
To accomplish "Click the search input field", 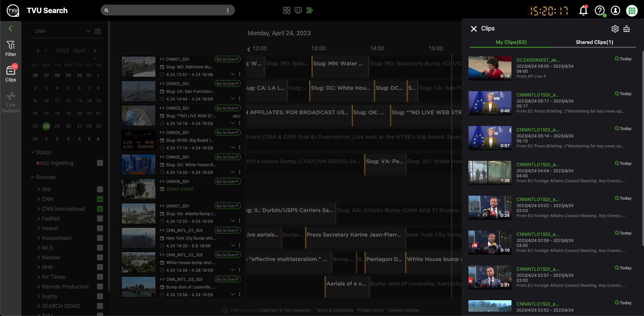I will point(167,10).
